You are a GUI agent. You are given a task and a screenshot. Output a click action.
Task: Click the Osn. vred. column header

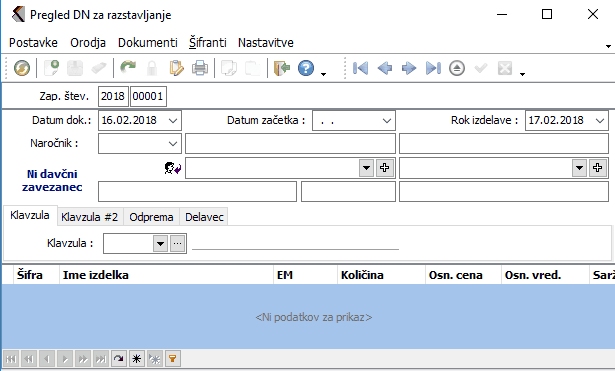coord(545,275)
